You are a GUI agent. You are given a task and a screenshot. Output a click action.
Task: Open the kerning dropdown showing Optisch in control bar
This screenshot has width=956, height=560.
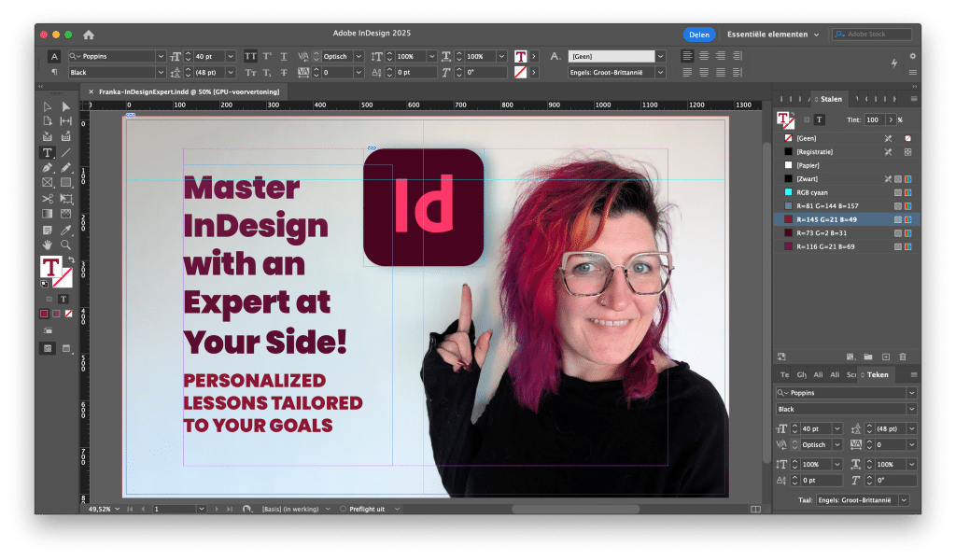tap(358, 56)
